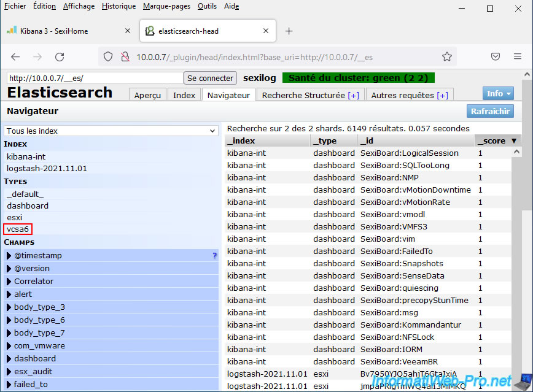
Task: Open the Info dropdown button
Action: [498, 93]
